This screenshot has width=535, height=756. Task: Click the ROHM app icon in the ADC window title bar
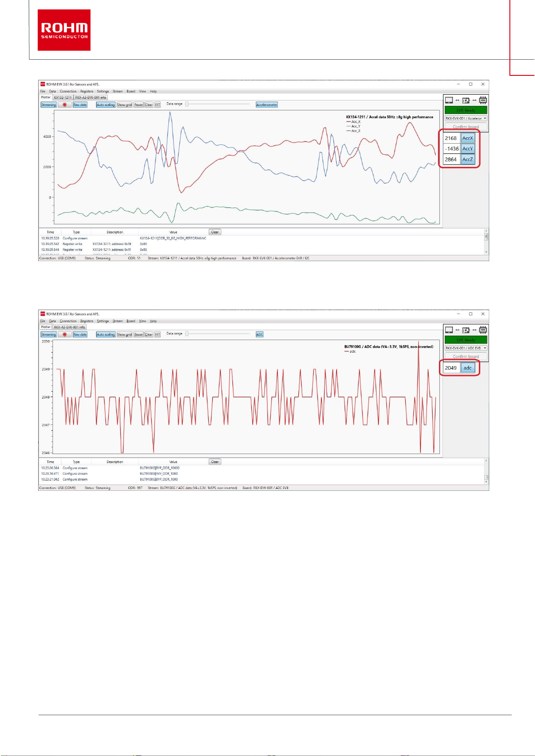(43, 314)
